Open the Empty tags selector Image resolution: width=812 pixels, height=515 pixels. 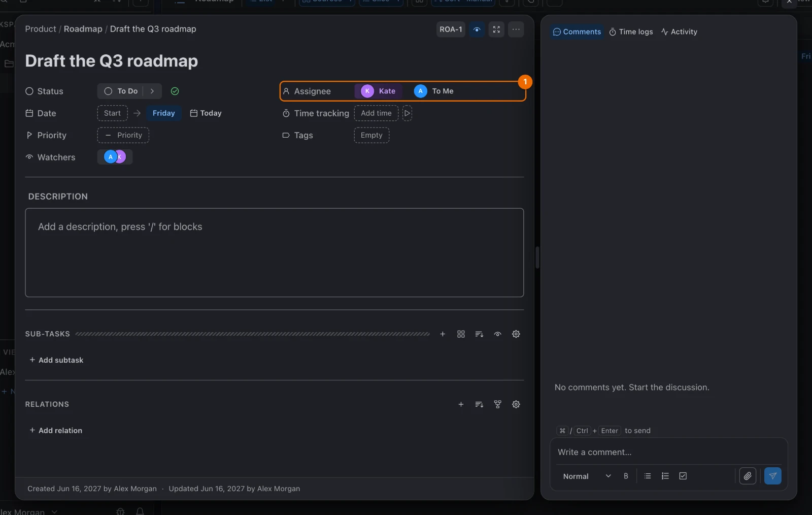(x=371, y=135)
